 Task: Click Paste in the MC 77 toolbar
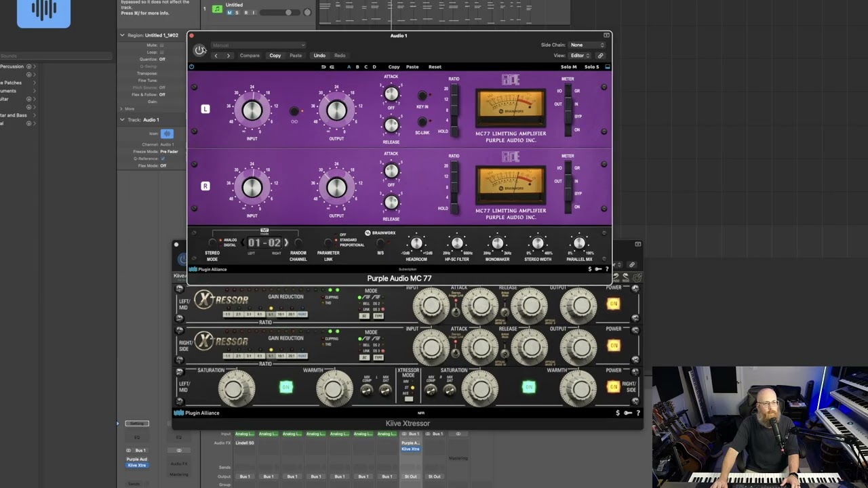(x=412, y=67)
